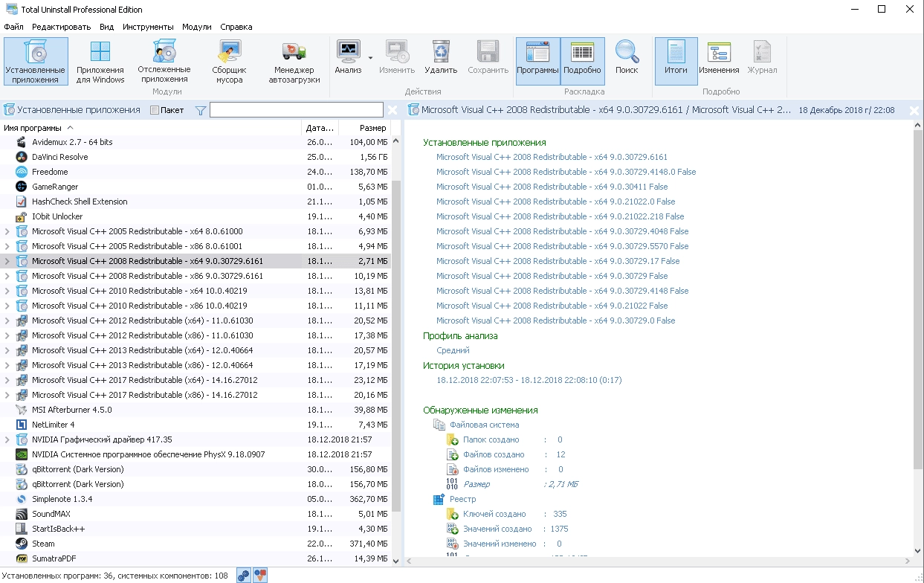Expand selected Visual C++ 2008 x64 entry
924x583 pixels.
(x=7, y=261)
